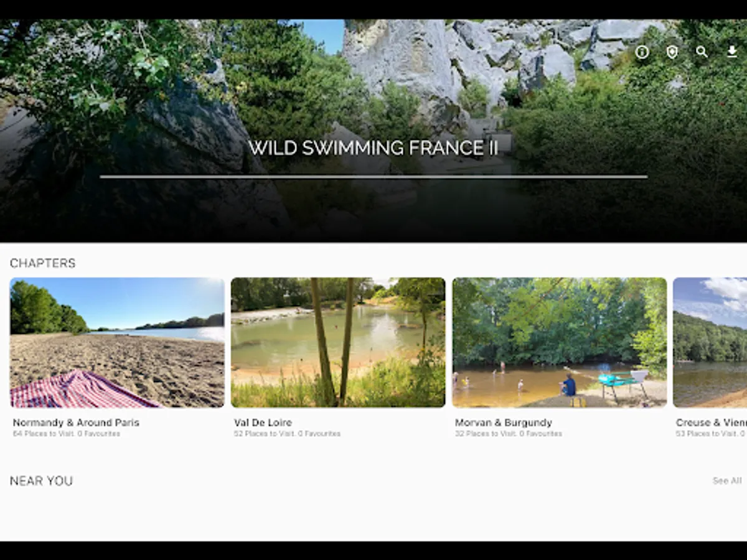747x560 pixels.
Task: Tap the 52 Places to Visit subtitle
Action: [288, 434]
